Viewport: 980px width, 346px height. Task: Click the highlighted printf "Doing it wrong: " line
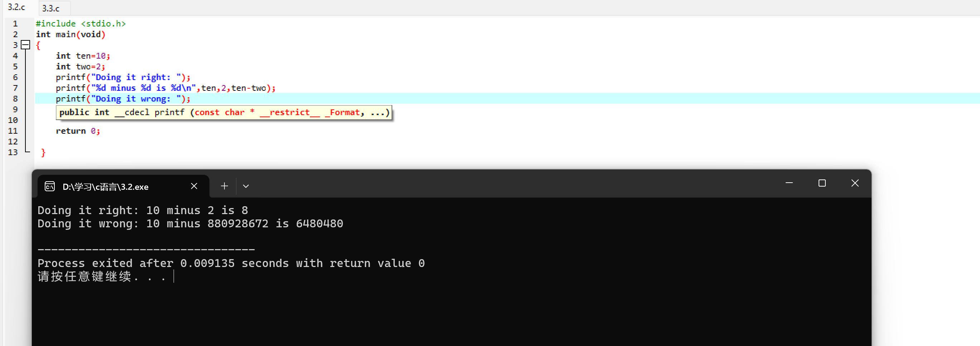pyautogui.click(x=123, y=99)
